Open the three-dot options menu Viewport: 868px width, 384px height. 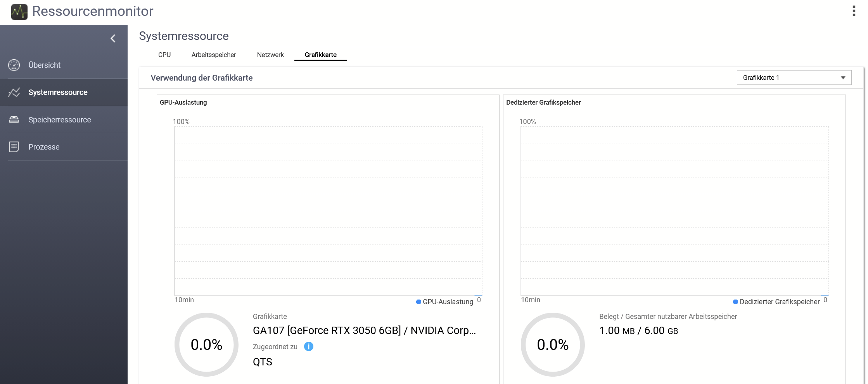tap(854, 11)
